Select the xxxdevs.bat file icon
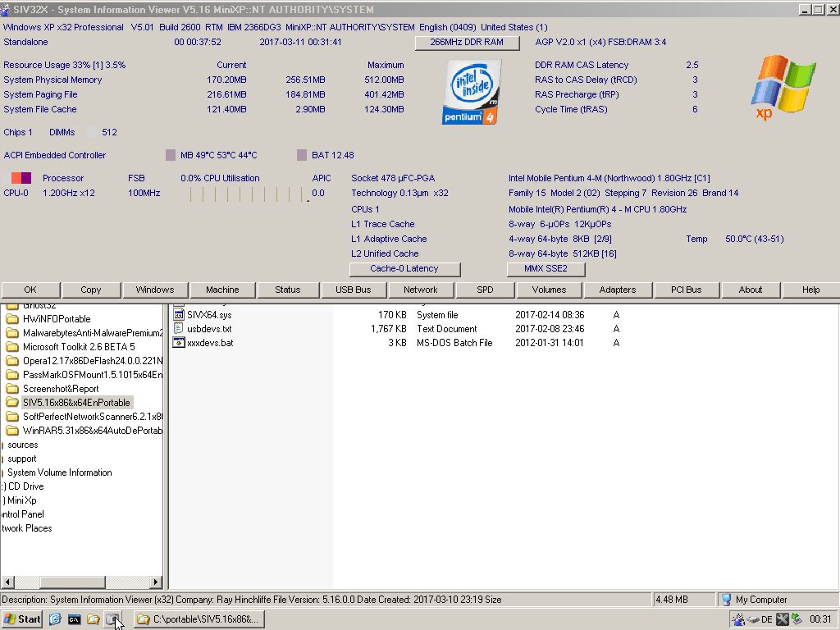The width and height of the screenshot is (840, 630). (179, 343)
